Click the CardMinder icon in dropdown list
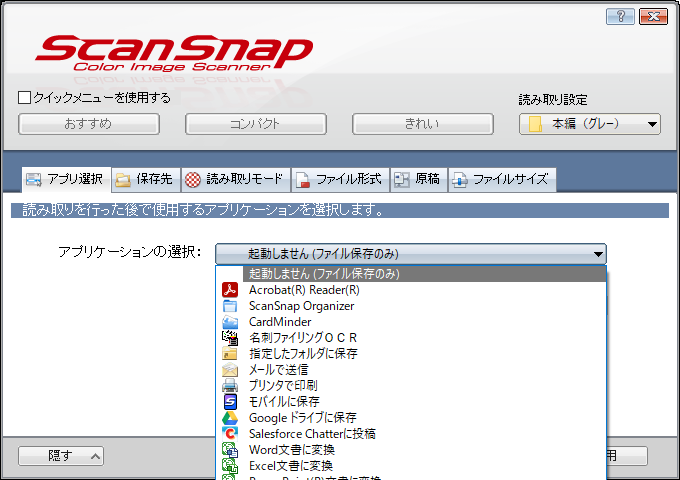Screen dimensions: 680x480 pyautogui.click(x=230, y=322)
